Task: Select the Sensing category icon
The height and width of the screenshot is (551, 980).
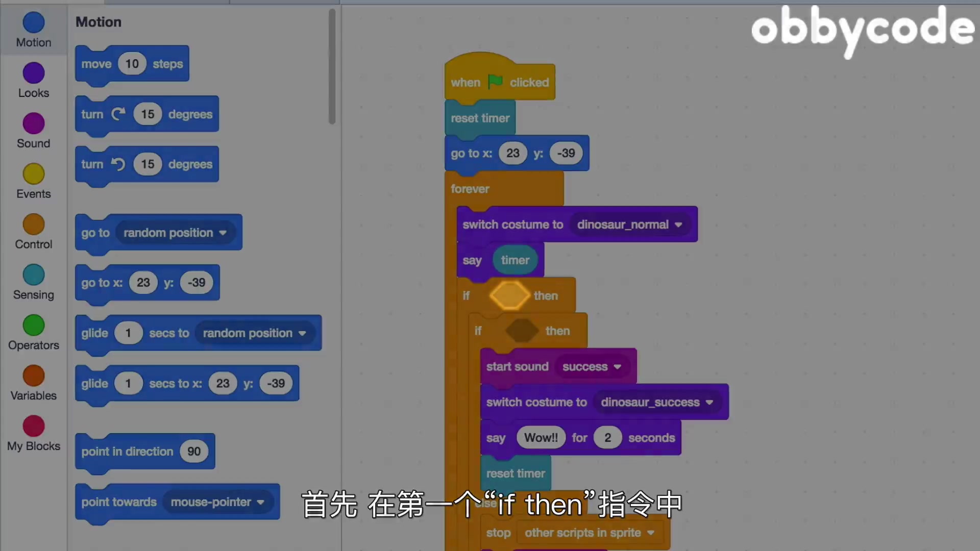Action: (33, 275)
